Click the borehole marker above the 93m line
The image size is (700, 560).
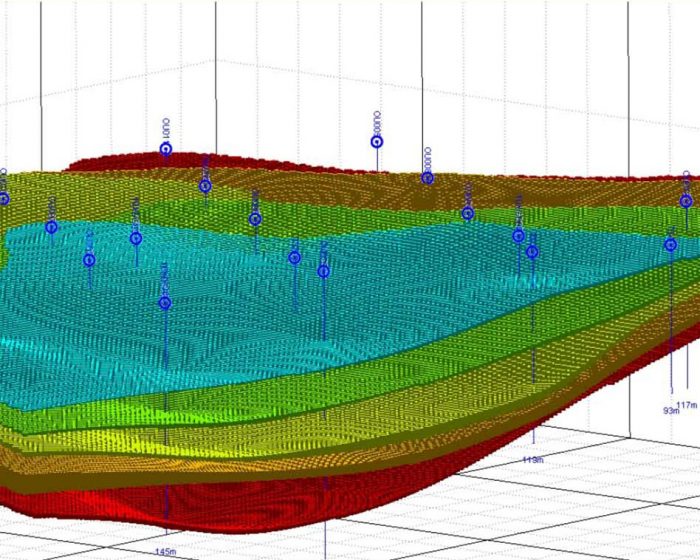point(670,244)
